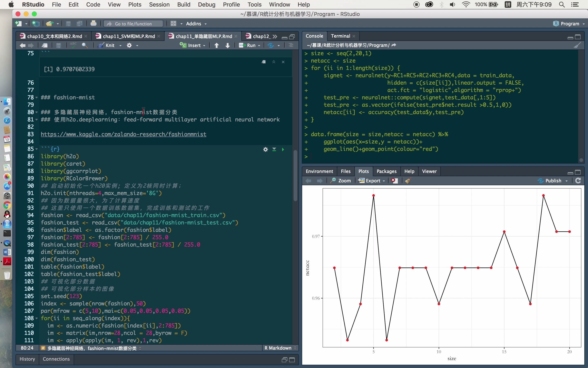Screen dimensions: 588x368
Task: Fold section at line 78 arrow
Action: click(x=37, y=98)
